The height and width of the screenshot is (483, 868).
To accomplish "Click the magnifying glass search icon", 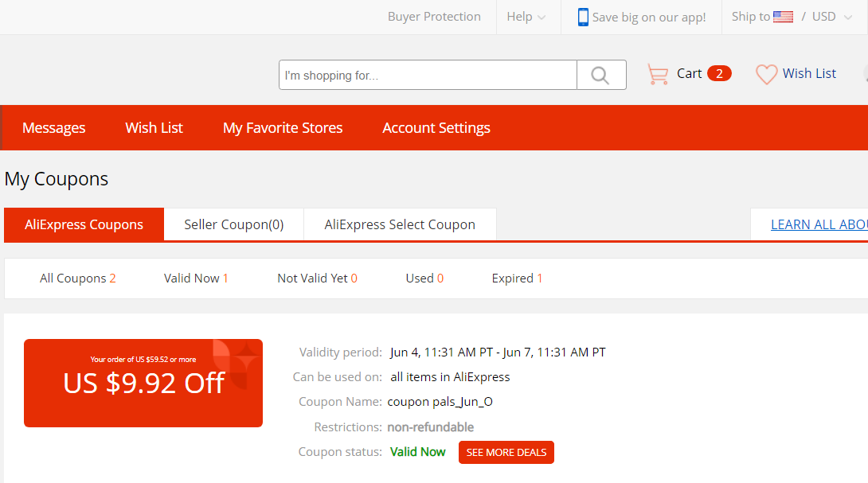I will click(600, 75).
